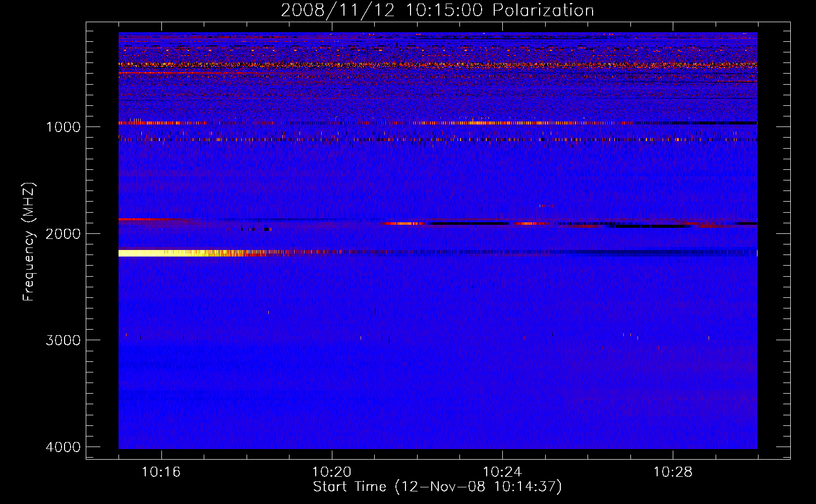Click the "10:16" time tick label
The height and width of the screenshot is (504, 816).
[x=161, y=472]
